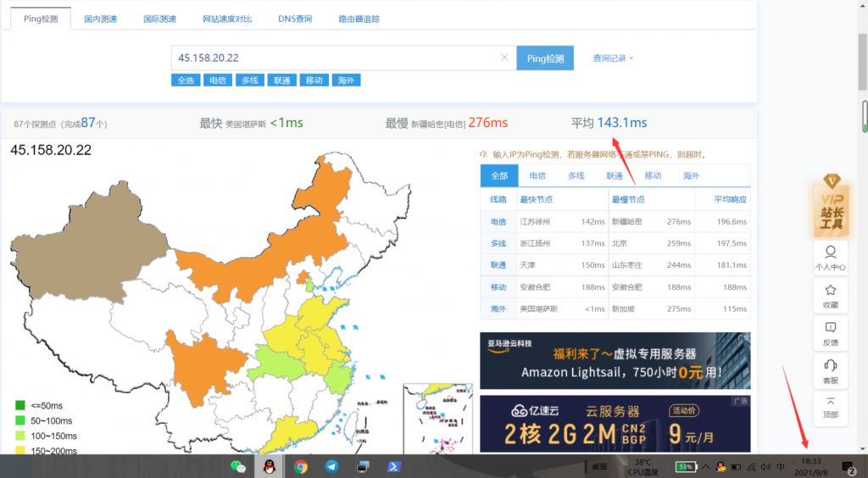Click the 桌面 show desktop label
The image size is (868, 478).
pos(599,466)
